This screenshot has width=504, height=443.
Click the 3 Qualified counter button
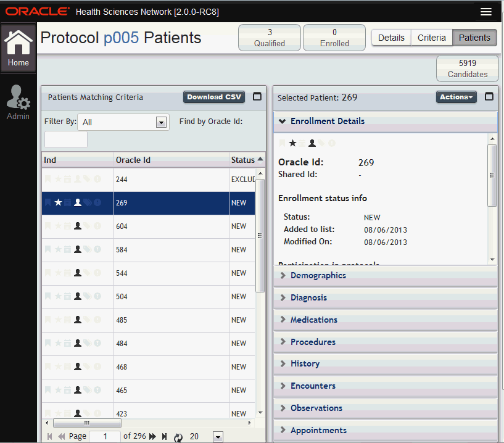(270, 38)
